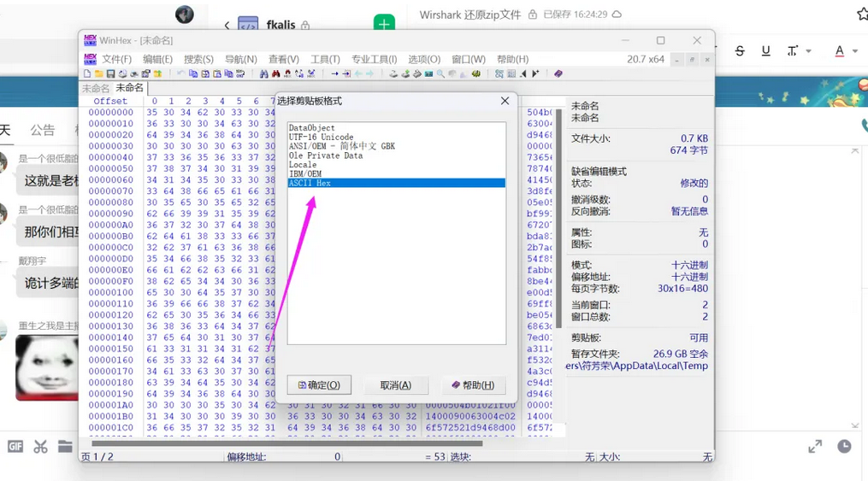Click the magnifier analysis icon in WinHex toolbar

point(440,73)
